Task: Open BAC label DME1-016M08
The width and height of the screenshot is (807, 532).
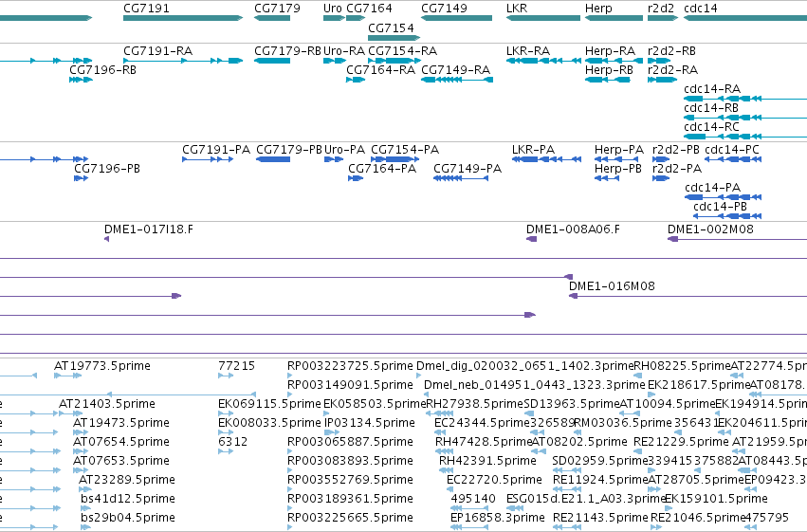Action: tap(612, 286)
